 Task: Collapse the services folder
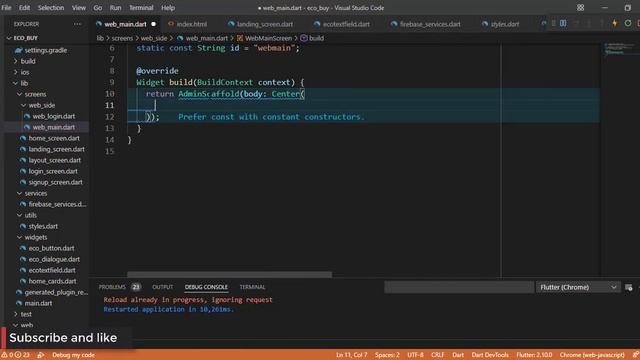[x=36, y=193]
